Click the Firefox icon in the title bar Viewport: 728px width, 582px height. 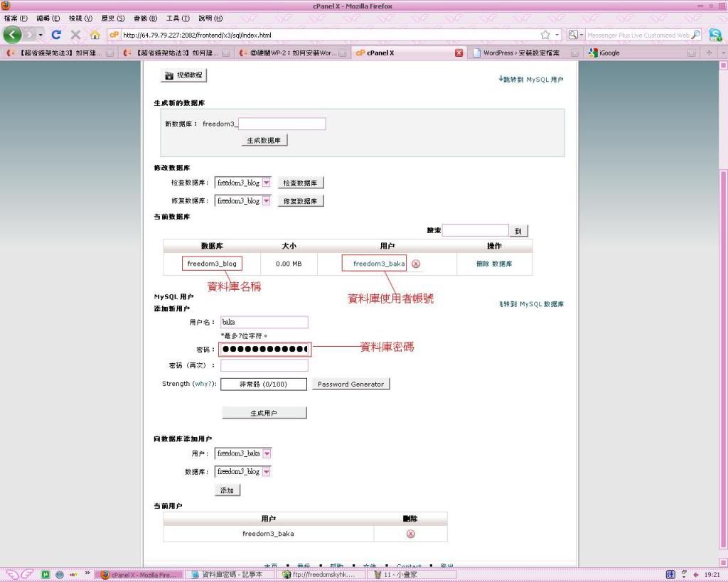click(6, 6)
